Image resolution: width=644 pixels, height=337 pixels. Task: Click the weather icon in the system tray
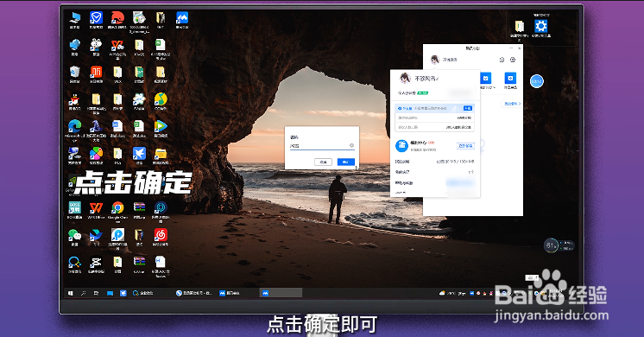tap(442, 293)
